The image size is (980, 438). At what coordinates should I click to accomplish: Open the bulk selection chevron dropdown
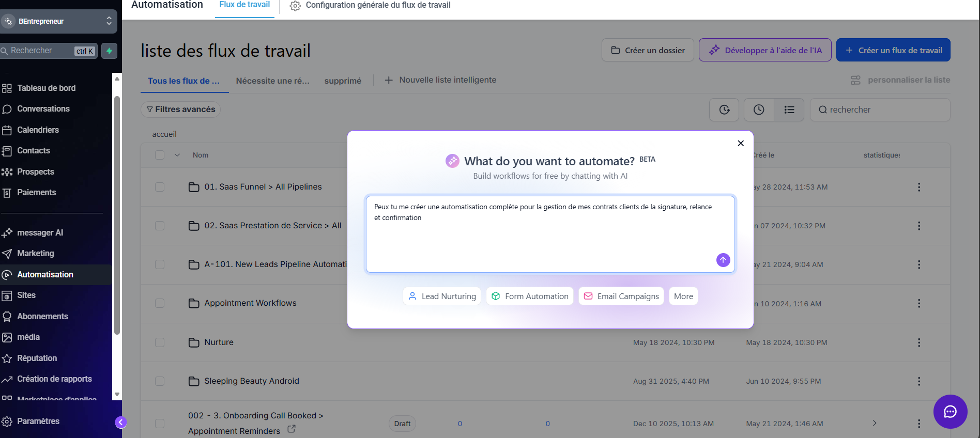(177, 155)
